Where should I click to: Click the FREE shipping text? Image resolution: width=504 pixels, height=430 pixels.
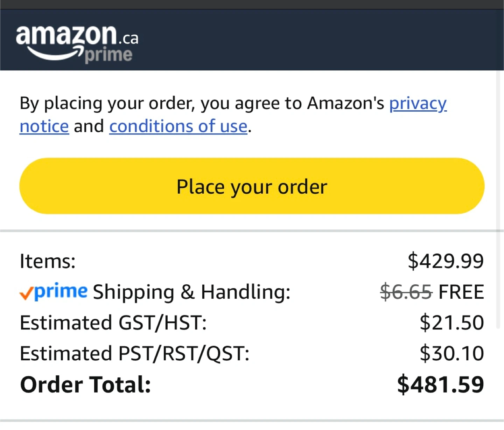461,292
